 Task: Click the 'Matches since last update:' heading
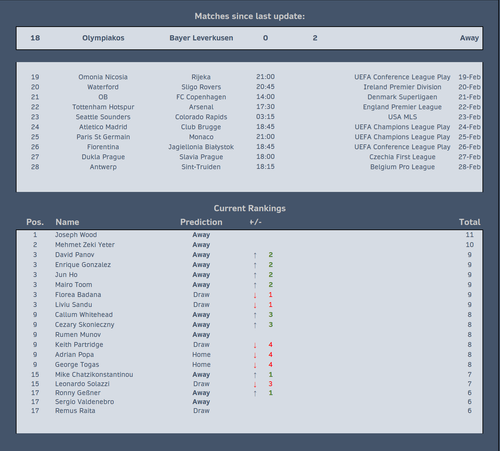click(x=250, y=16)
